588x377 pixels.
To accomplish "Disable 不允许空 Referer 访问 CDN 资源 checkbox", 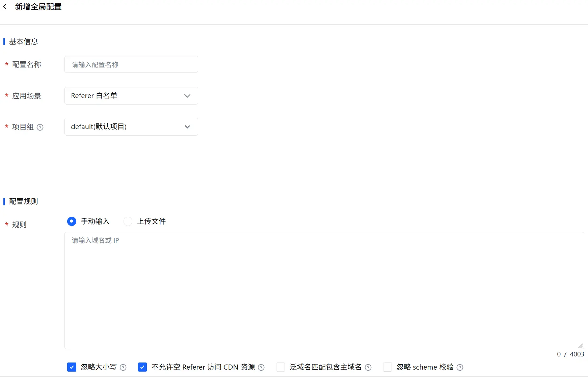I will click(142, 367).
